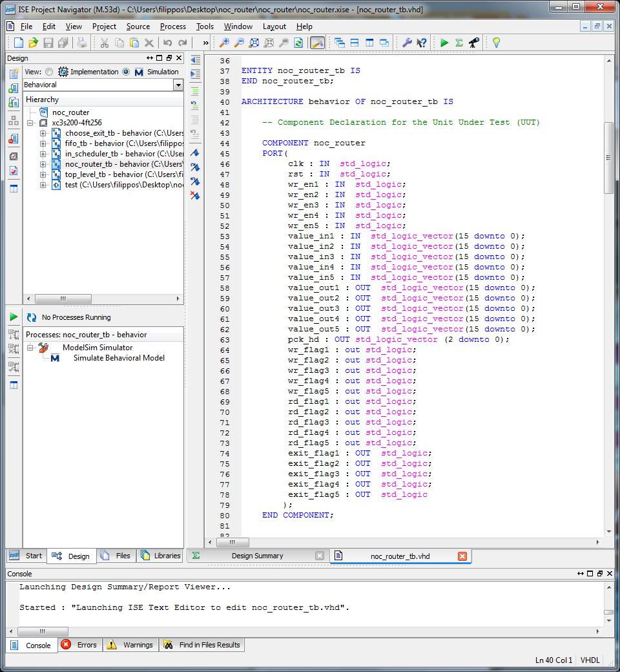Click the green Run Process icon in Processes panel
This screenshot has height=672, width=620.
pyautogui.click(x=14, y=317)
